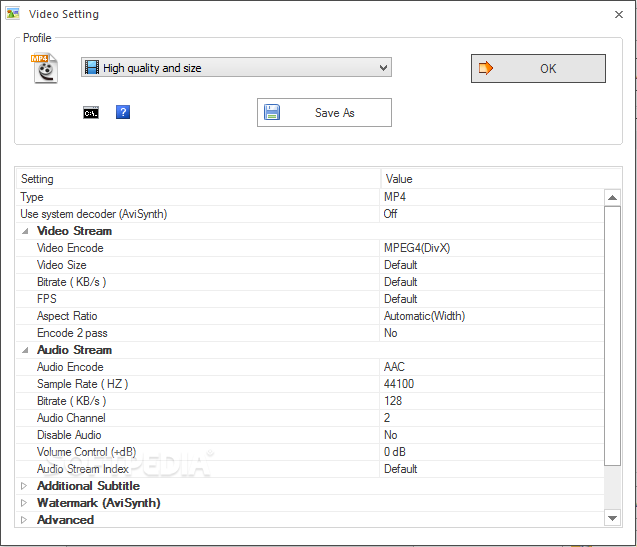
Task: Click the Default value for FPS
Action: [401, 299]
